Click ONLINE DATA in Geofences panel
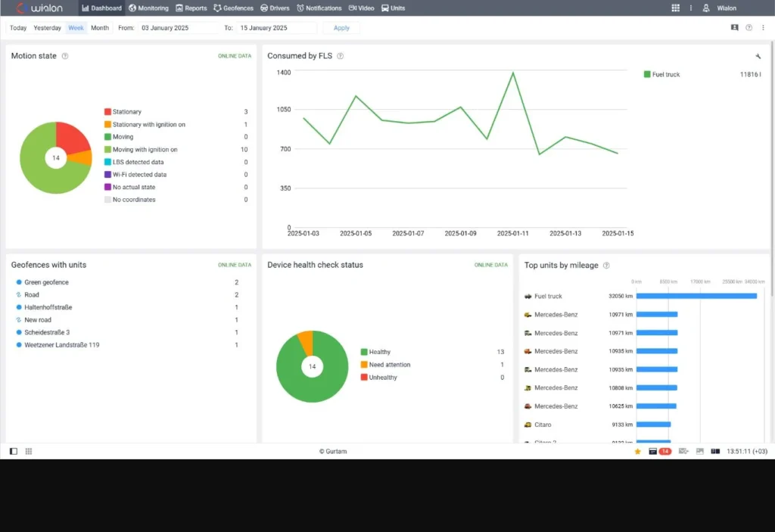This screenshot has height=532, width=775. [x=235, y=265]
